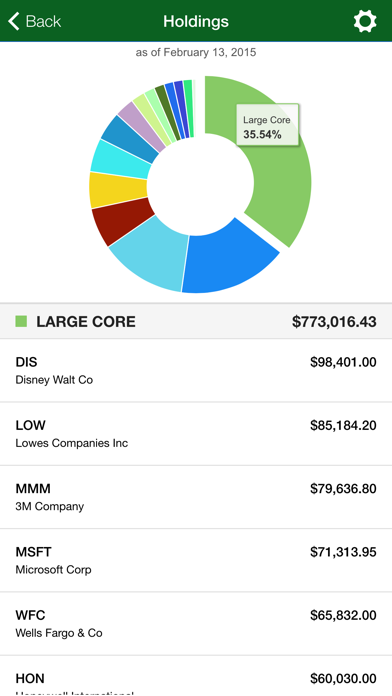Image resolution: width=392 pixels, height=696 pixels.
Task: Click the LARGE CORE section header
Action: coord(196,321)
